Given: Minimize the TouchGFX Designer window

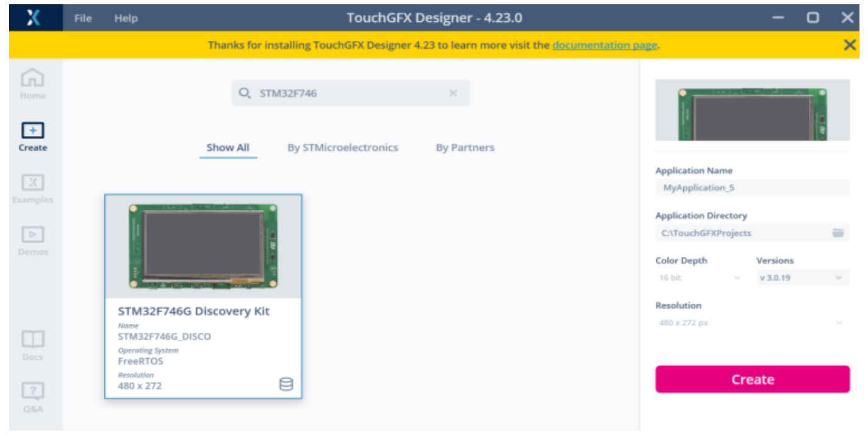Looking at the screenshot, I should pos(778,18).
